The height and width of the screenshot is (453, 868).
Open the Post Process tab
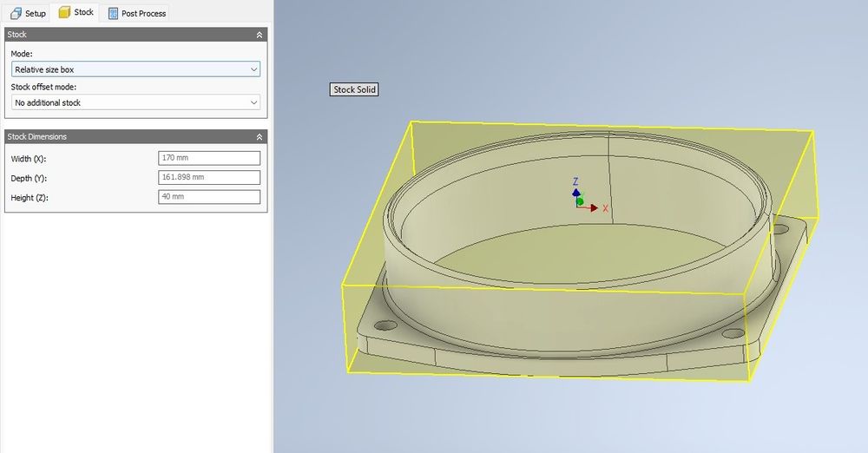click(136, 13)
